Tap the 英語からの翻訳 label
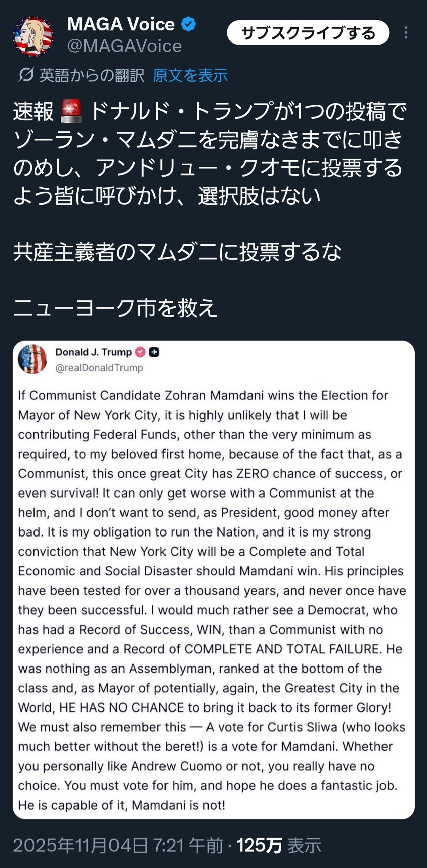Screen dimensions: 427x868 pyautogui.click(x=92, y=75)
